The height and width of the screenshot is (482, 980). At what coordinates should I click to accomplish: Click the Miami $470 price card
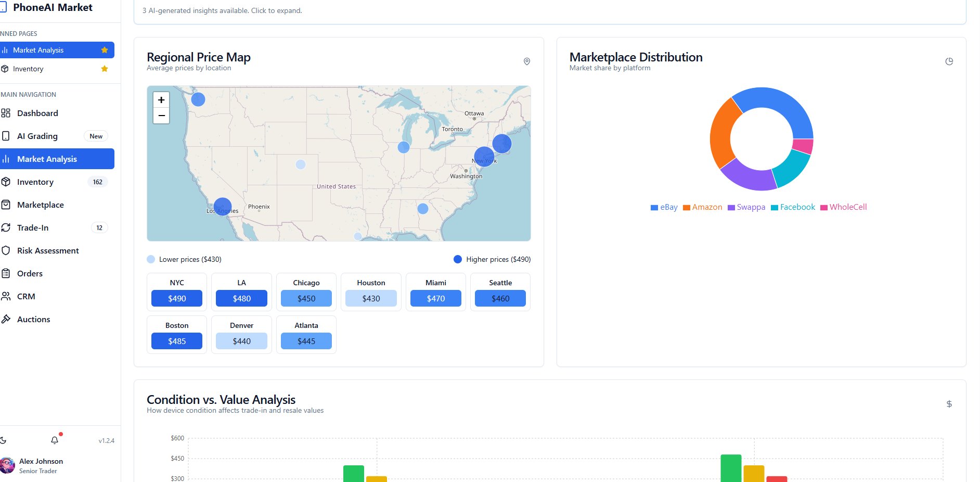pos(436,292)
